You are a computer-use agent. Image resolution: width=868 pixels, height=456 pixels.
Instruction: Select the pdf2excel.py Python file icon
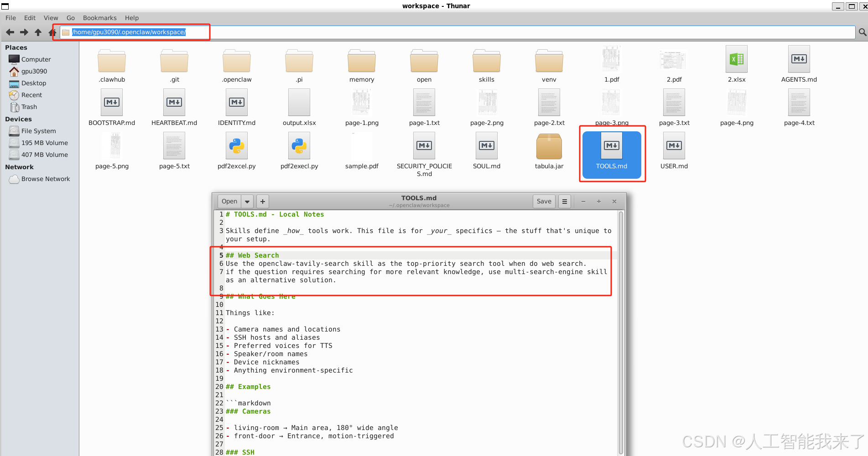237,145
